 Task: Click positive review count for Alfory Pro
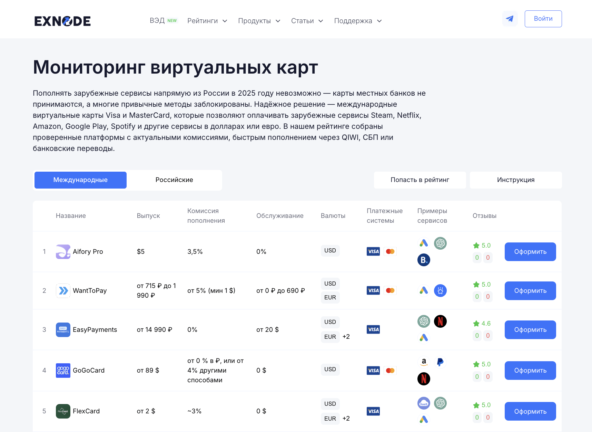(477, 258)
